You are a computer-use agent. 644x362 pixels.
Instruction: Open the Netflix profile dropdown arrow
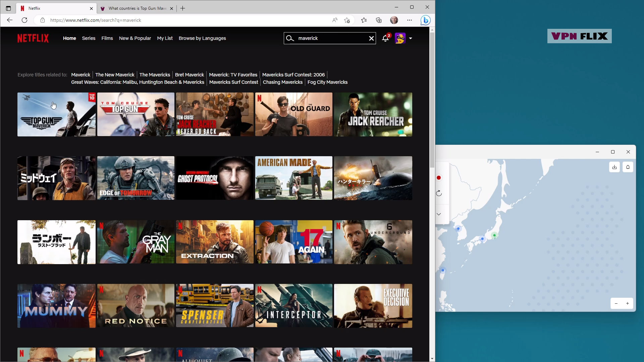[x=411, y=38]
